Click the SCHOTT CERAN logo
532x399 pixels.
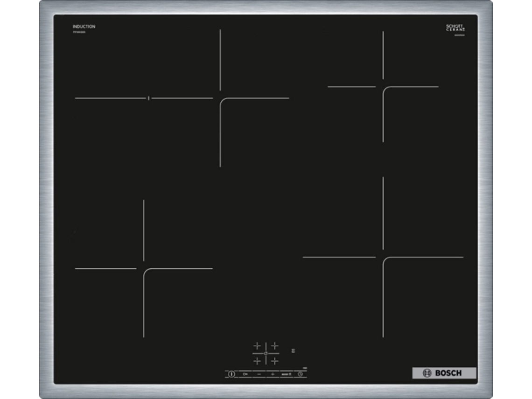[x=455, y=28]
